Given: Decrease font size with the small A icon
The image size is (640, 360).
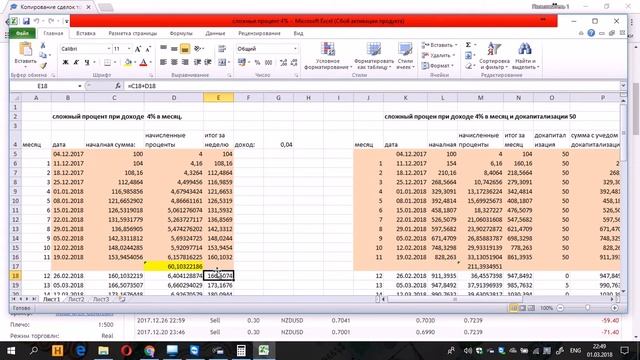Looking at the screenshot, I should 148,49.
